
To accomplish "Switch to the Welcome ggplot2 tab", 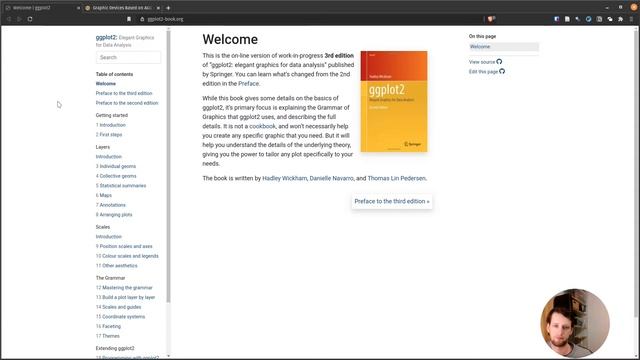I will (x=41, y=8).
